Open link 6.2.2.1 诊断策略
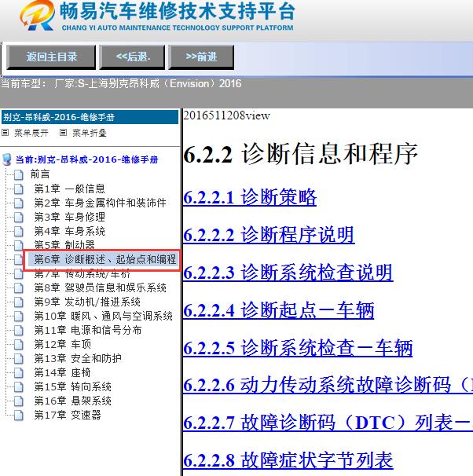 click(x=250, y=197)
